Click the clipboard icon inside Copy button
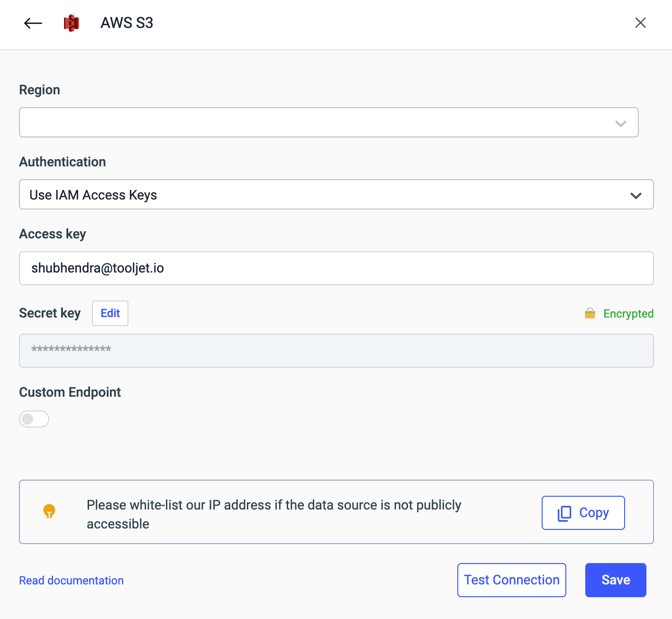 564,513
